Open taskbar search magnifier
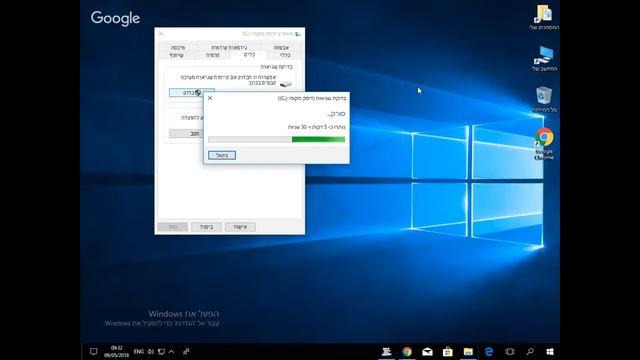This screenshot has height=360, width=640. pos(530,351)
